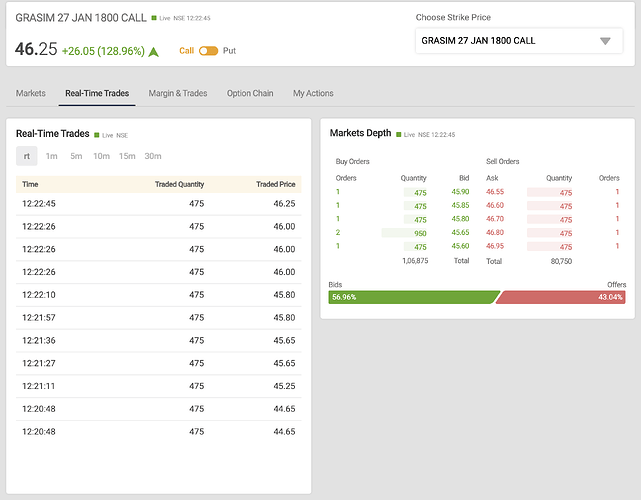
Task: Click ask price 46.55
Action: pyautogui.click(x=495, y=192)
